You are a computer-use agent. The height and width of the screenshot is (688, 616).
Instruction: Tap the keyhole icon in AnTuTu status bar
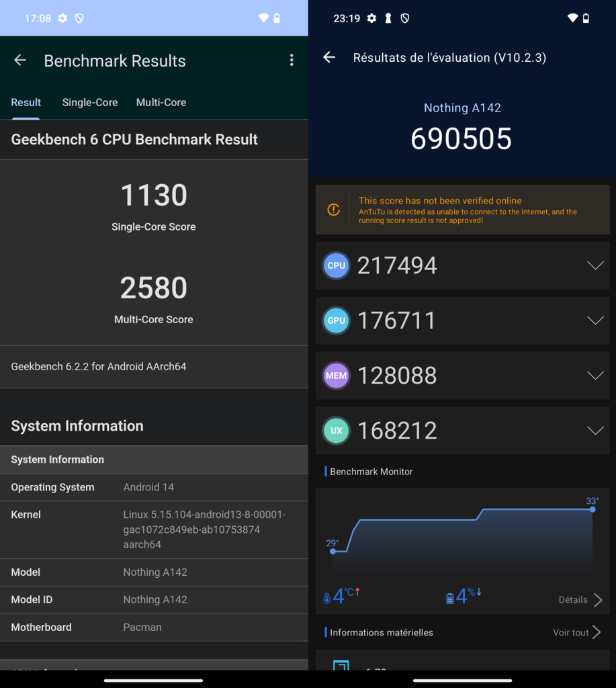coord(388,18)
